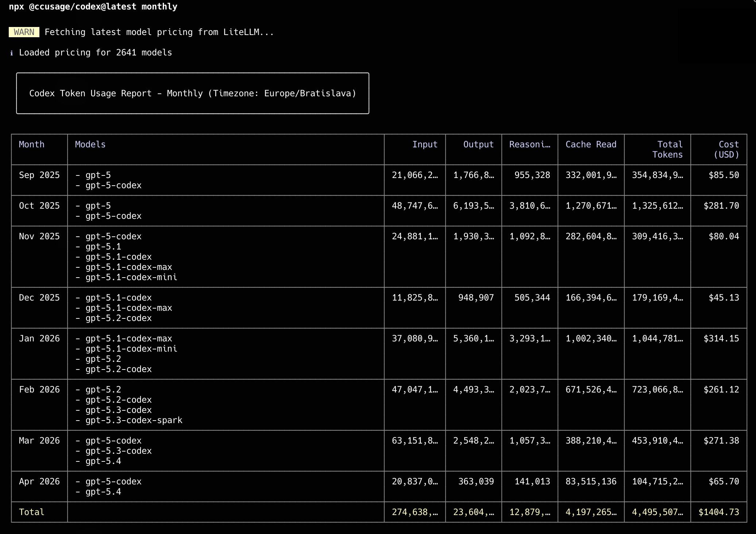Click the Cost (USD) column header

(728, 150)
